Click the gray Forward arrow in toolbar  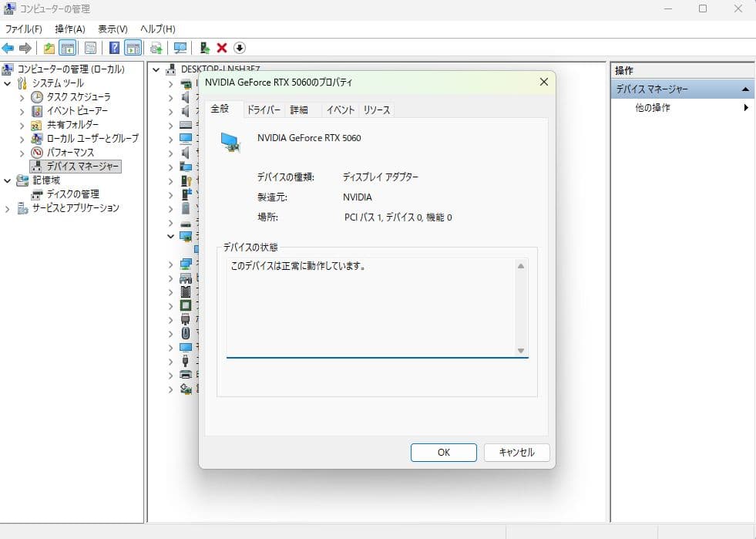point(25,48)
